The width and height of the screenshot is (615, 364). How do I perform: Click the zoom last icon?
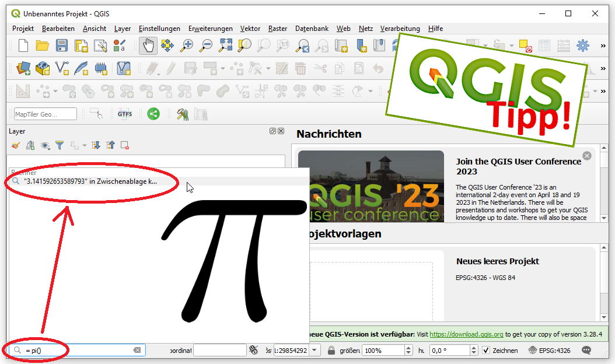coord(302,46)
